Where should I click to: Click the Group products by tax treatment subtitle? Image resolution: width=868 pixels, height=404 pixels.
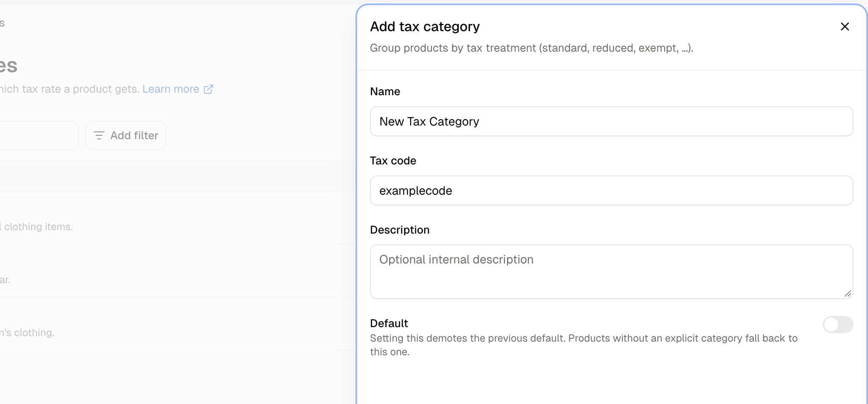click(531, 48)
